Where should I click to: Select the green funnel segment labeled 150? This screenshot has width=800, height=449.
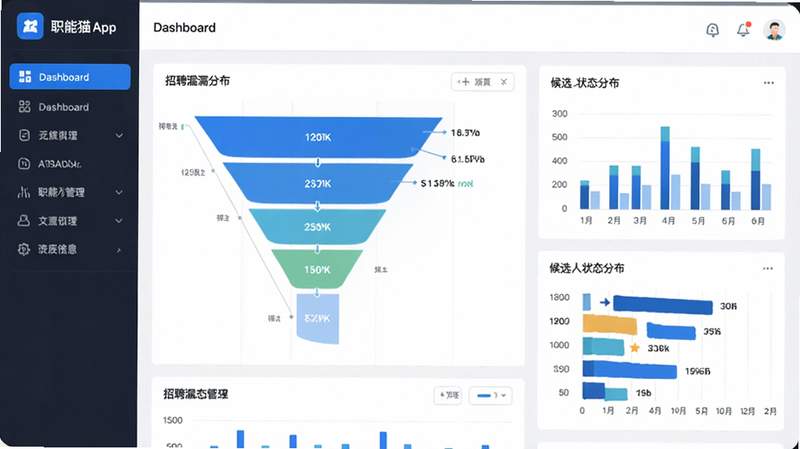[317, 269]
